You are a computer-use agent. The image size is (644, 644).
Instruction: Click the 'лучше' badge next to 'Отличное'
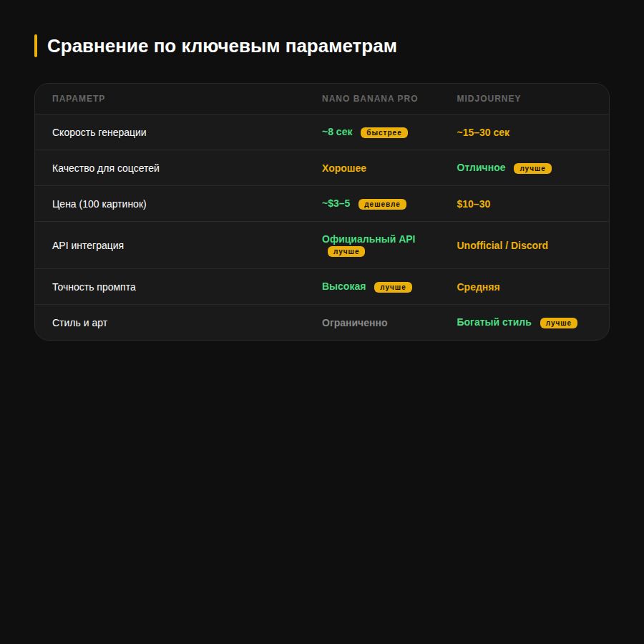[x=532, y=168]
